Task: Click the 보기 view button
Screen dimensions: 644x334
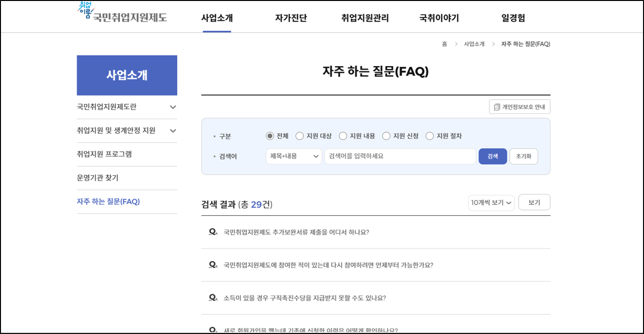Action: (x=534, y=202)
